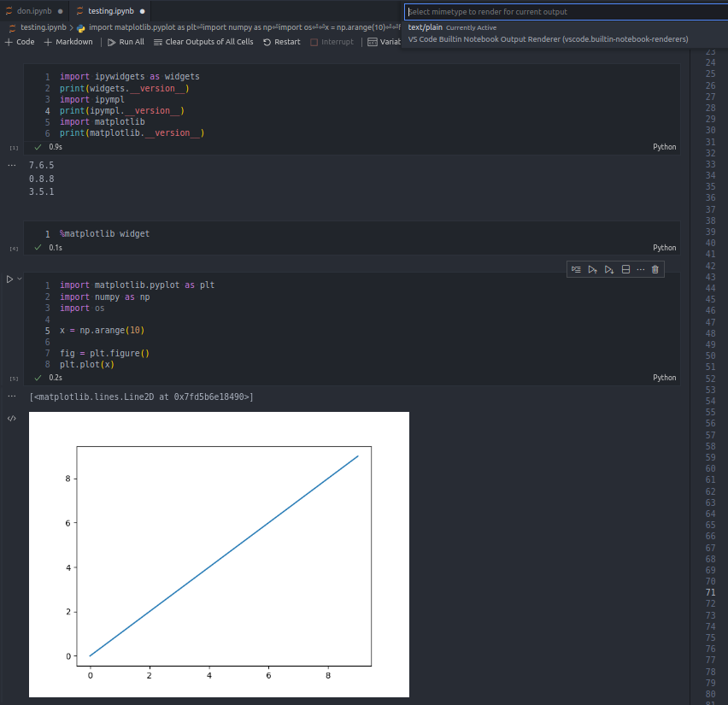728x705 pixels.
Task: Run the matplotlib.pyplot cell with the play icon
Action: point(9,279)
